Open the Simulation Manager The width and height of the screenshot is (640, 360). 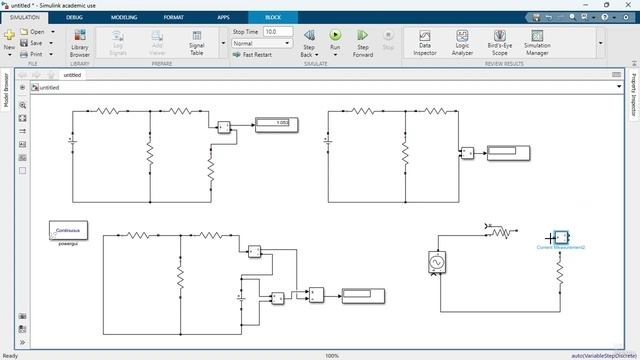(537, 43)
